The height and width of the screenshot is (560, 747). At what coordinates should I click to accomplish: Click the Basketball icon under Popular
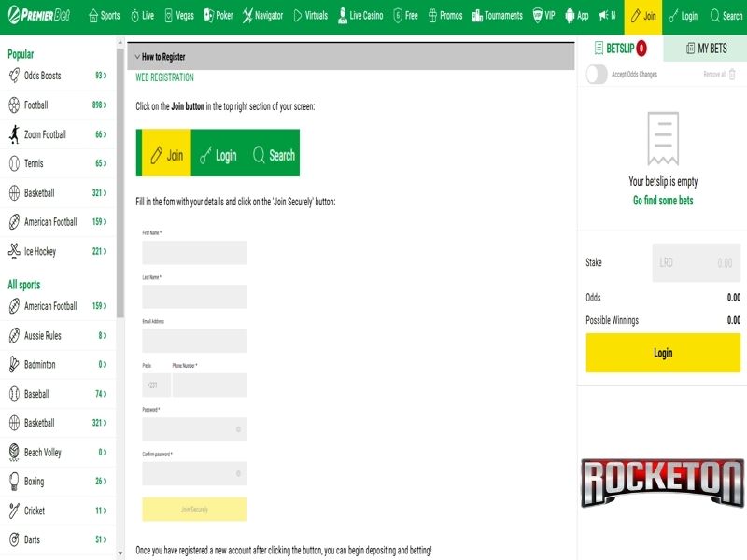tap(14, 193)
